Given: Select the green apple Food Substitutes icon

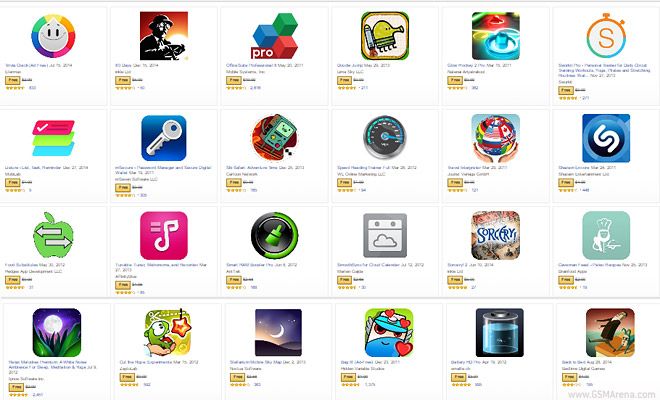Looking at the screenshot, I should pos(53,235).
